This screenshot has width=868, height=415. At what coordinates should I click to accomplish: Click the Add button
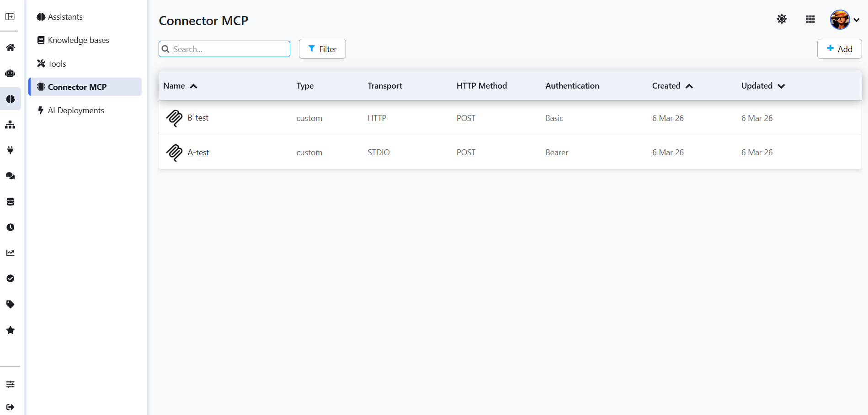pos(839,49)
